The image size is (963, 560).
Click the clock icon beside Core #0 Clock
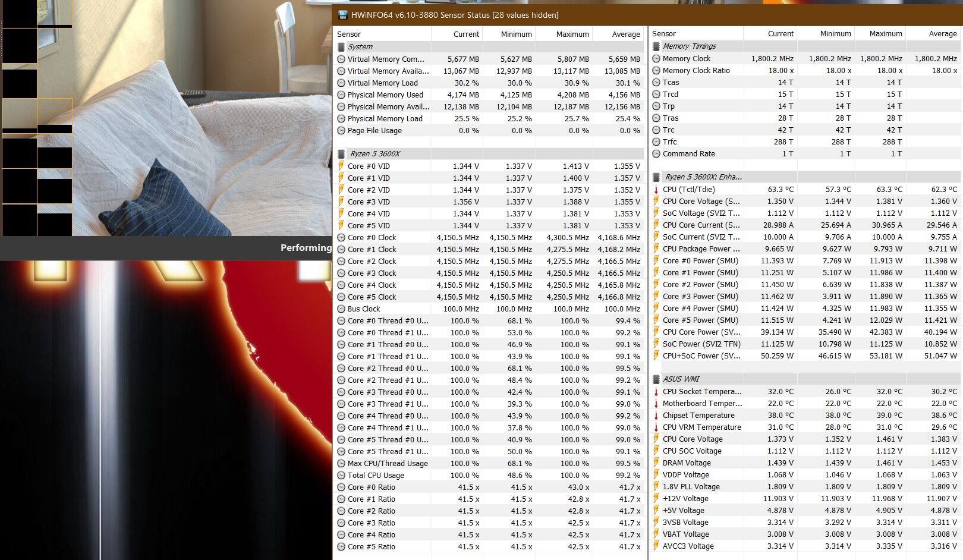tap(341, 237)
